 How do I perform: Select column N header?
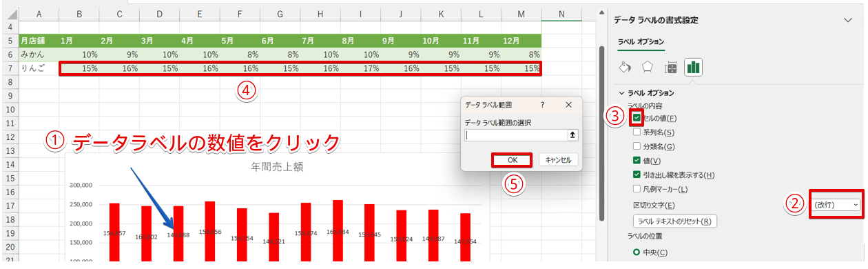561,14
